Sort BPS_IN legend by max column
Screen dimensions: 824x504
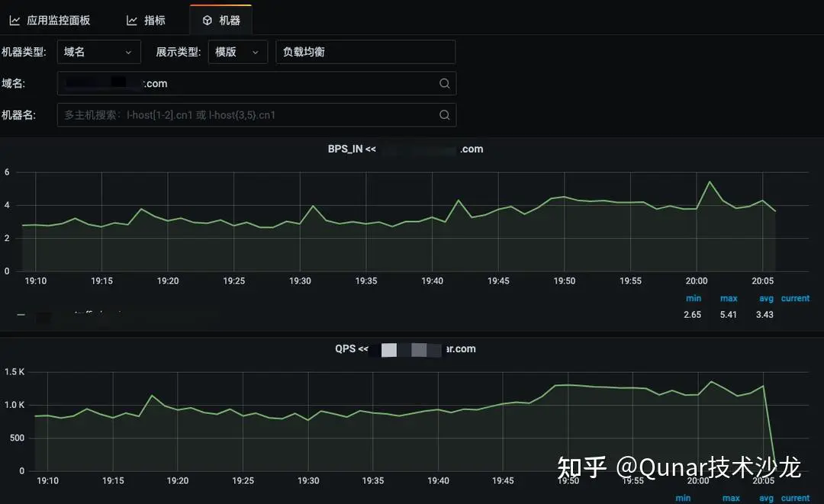click(728, 298)
